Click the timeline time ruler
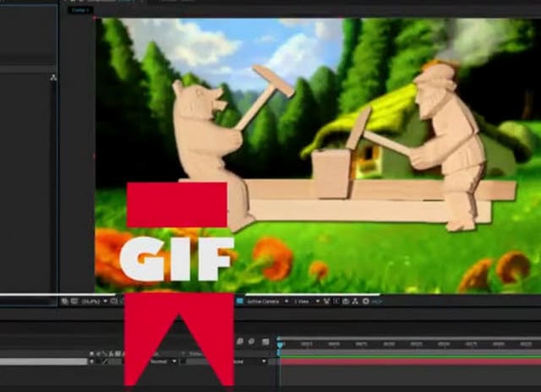 [x=410, y=344]
